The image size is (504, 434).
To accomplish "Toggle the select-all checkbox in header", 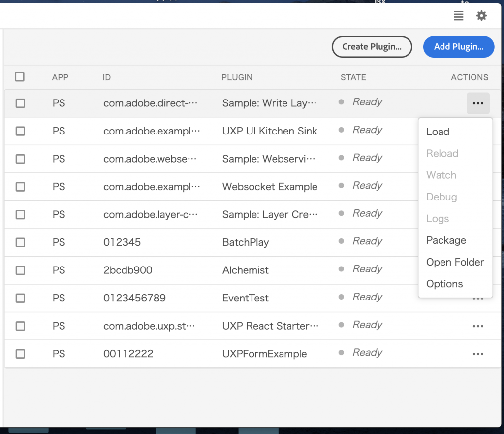I will 20,77.
